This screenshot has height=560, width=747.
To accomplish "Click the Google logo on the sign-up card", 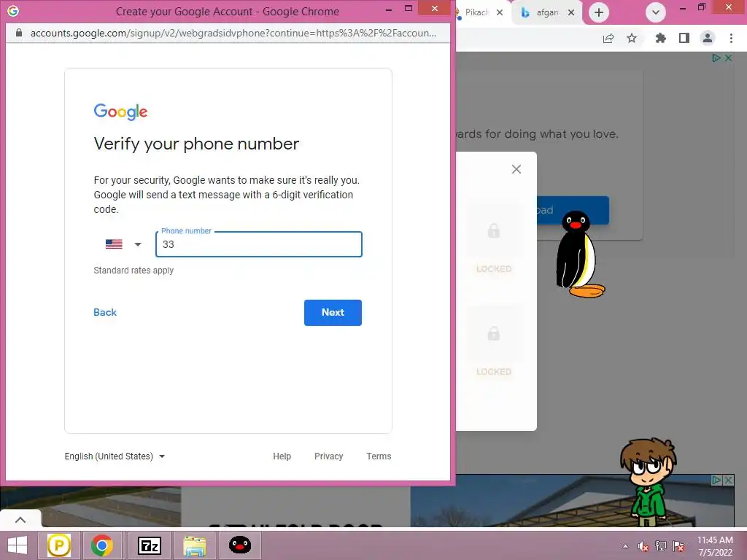I will pyautogui.click(x=120, y=112).
